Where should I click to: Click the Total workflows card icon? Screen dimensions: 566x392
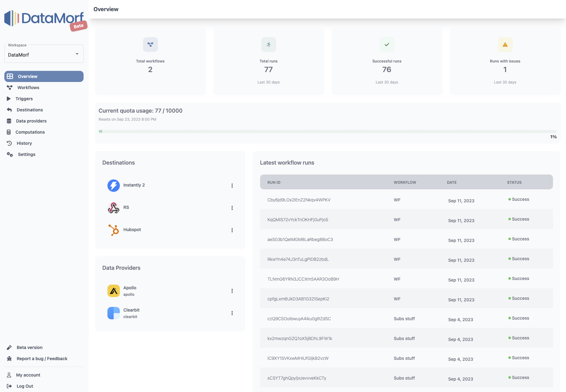150,45
